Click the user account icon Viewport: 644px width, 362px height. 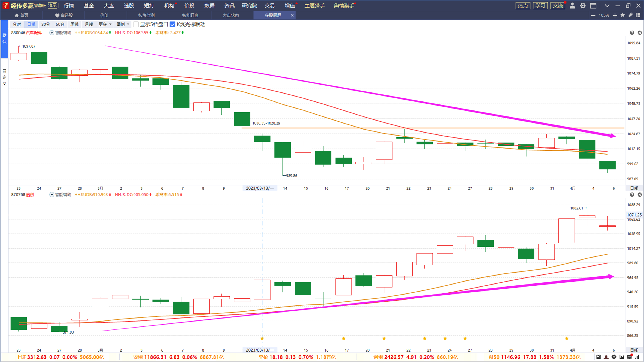pos(572,6)
